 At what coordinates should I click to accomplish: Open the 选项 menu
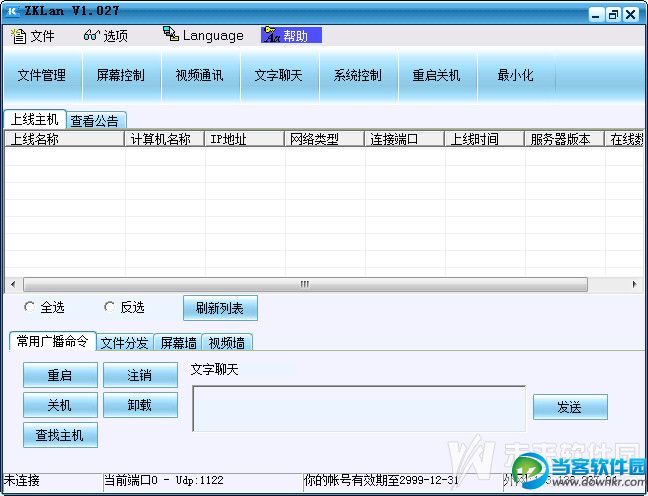click(x=106, y=36)
